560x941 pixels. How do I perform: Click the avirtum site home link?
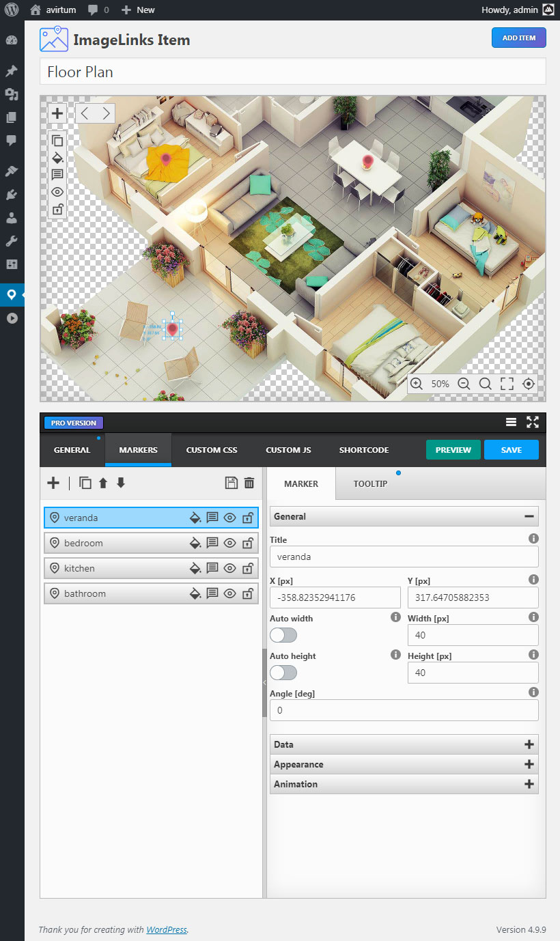coord(53,10)
